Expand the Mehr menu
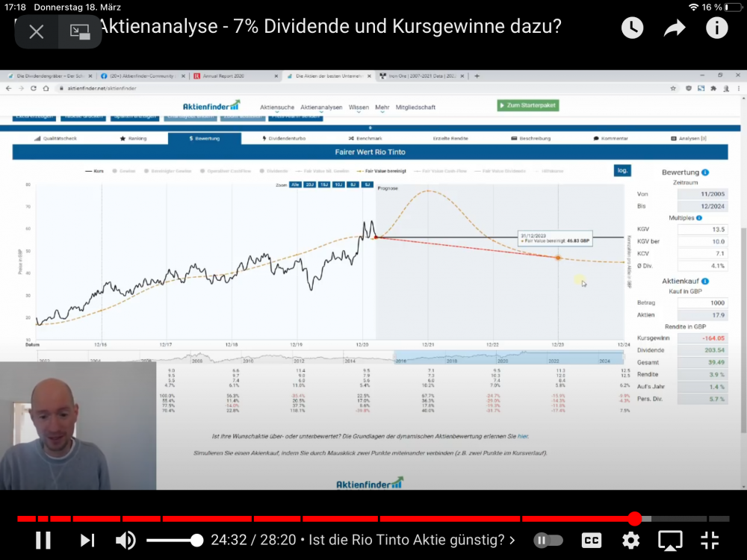Screen dimensions: 747x560 [x=382, y=108]
